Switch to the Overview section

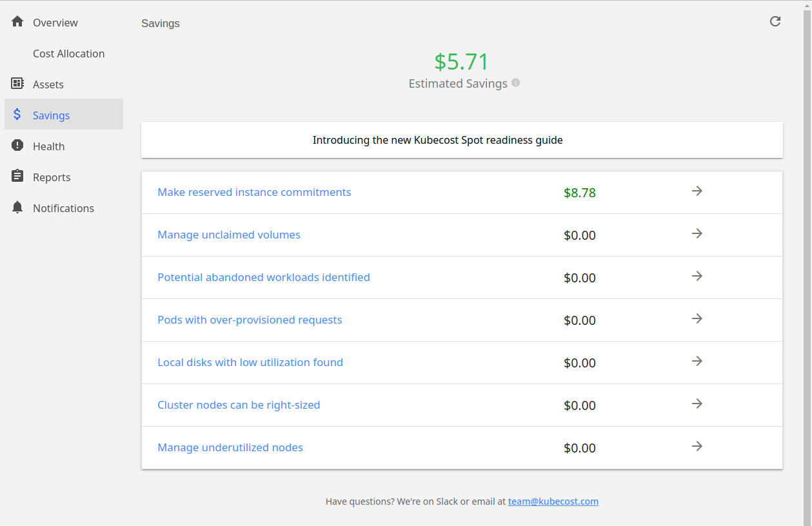(x=55, y=22)
